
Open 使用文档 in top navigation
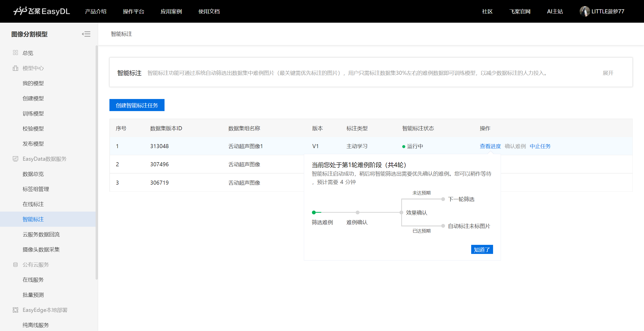pyautogui.click(x=209, y=11)
